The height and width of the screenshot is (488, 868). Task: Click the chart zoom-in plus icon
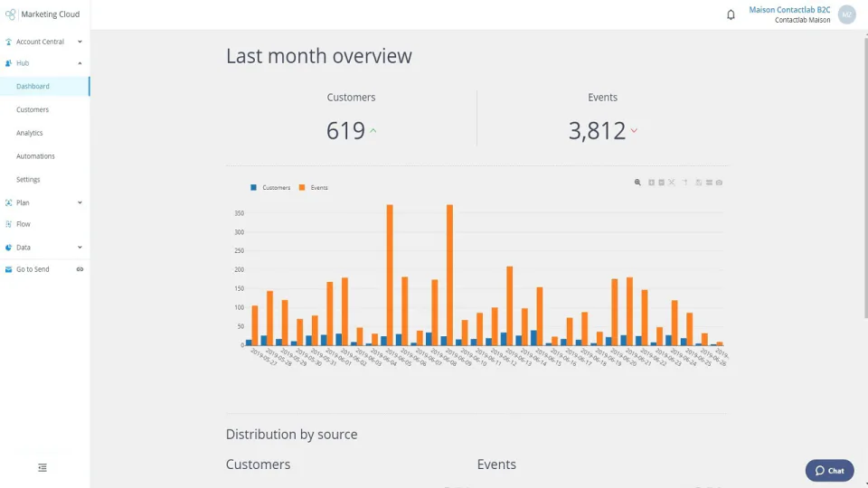click(652, 183)
